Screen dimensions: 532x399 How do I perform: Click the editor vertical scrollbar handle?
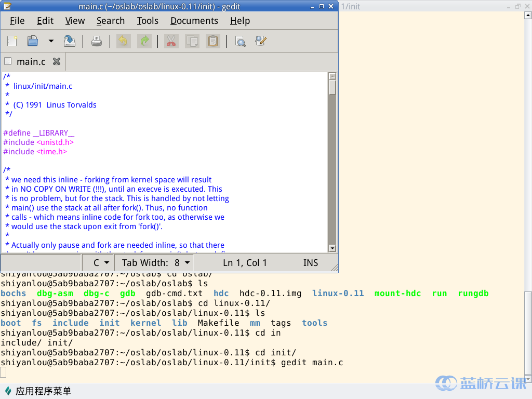coord(332,88)
